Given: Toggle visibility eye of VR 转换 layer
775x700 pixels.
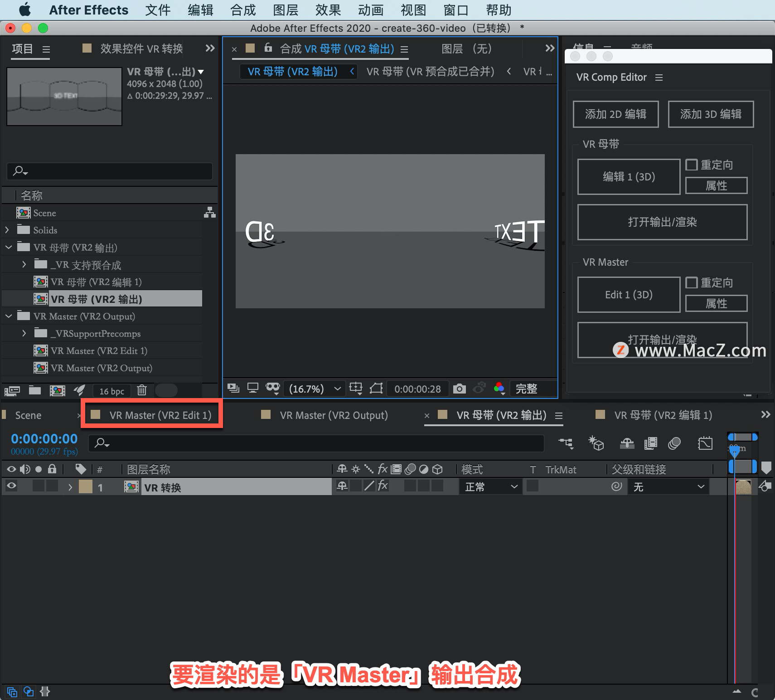Looking at the screenshot, I should pos(12,486).
